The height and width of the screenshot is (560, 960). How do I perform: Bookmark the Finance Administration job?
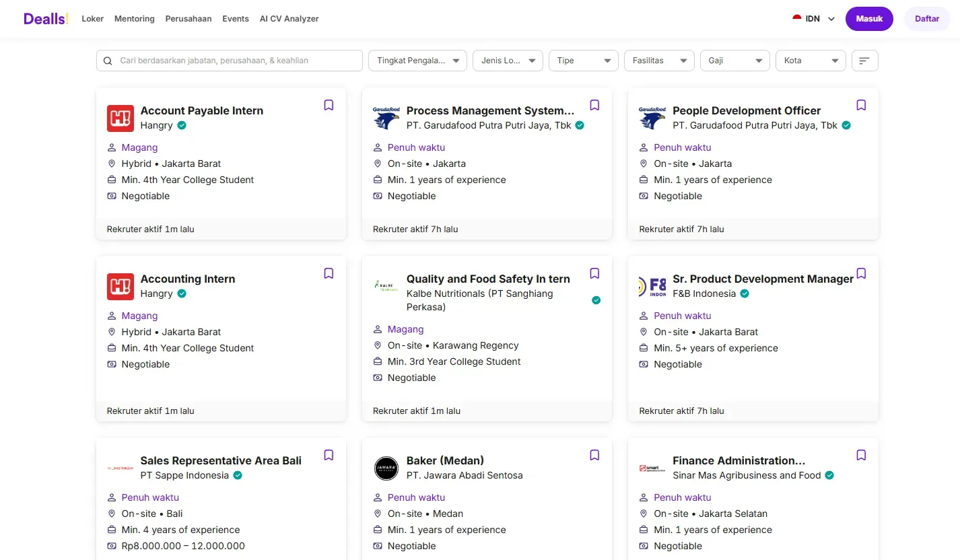click(x=861, y=455)
